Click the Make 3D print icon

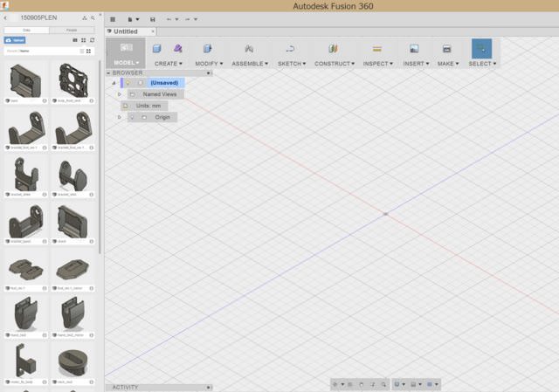pos(446,49)
